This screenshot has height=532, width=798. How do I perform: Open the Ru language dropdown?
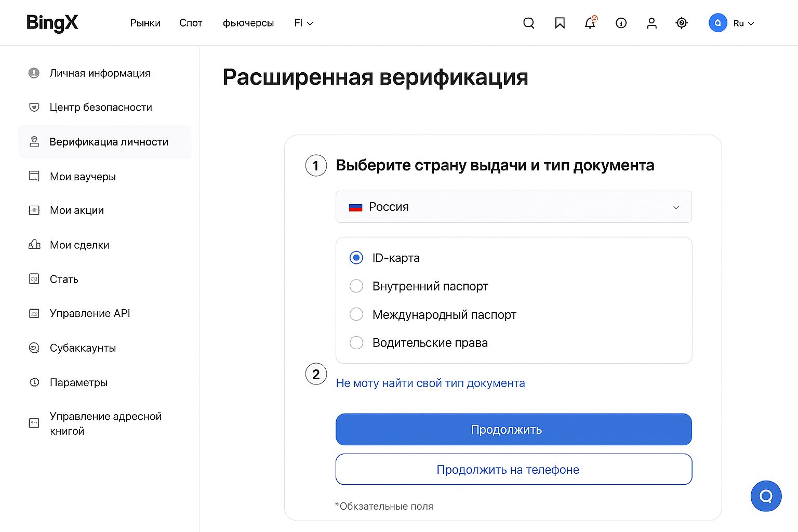(x=743, y=23)
